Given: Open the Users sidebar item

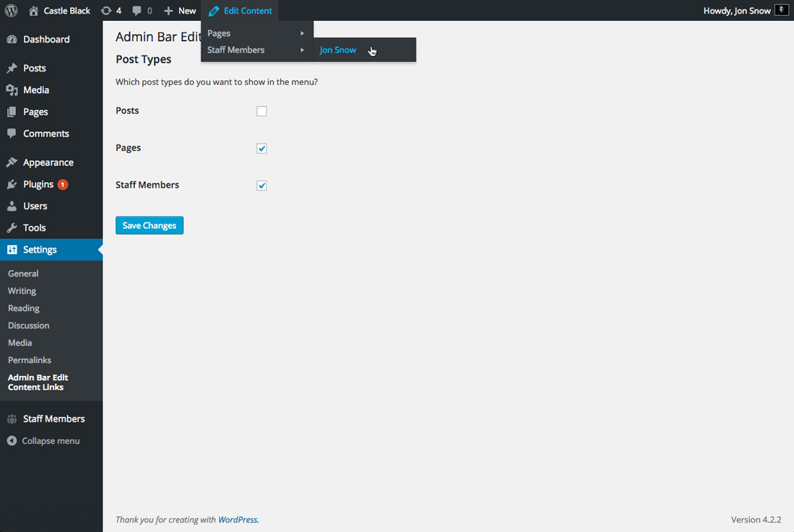Looking at the screenshot, I should coord(51,206).
